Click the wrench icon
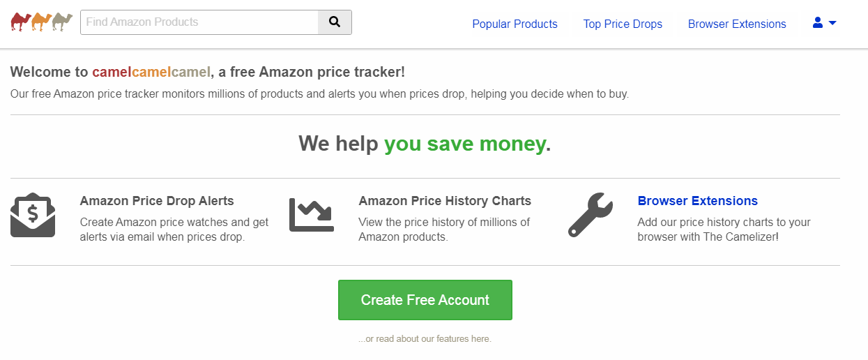This screenshot has width=868, height=360. pos(591,215)
